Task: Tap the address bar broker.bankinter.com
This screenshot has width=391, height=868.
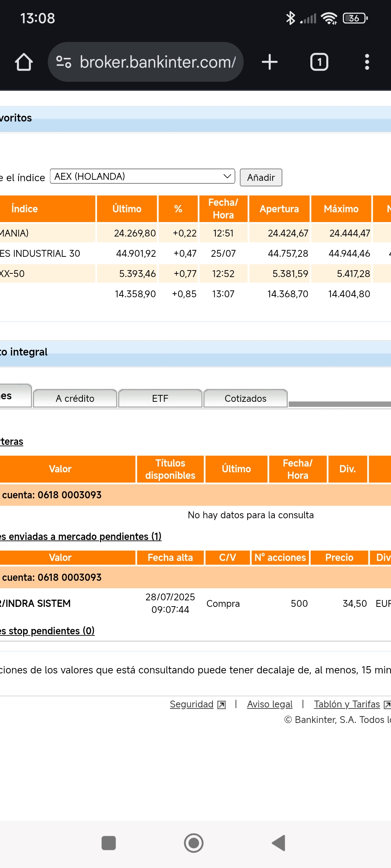Action: pyautogui.click(x=146, y=62)
